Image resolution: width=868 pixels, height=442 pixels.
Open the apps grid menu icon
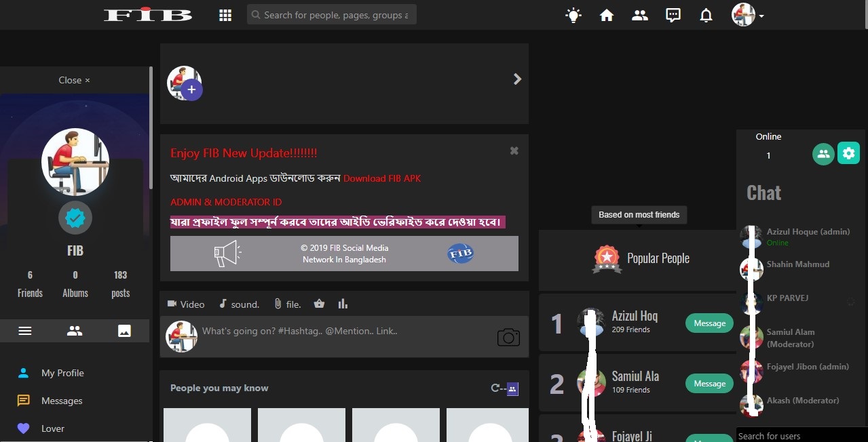pos(225,15)
